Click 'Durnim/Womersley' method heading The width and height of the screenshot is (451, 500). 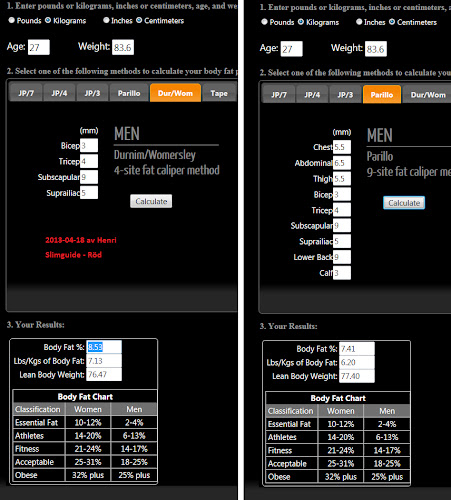pyautogui.click(x=155, y=155)
